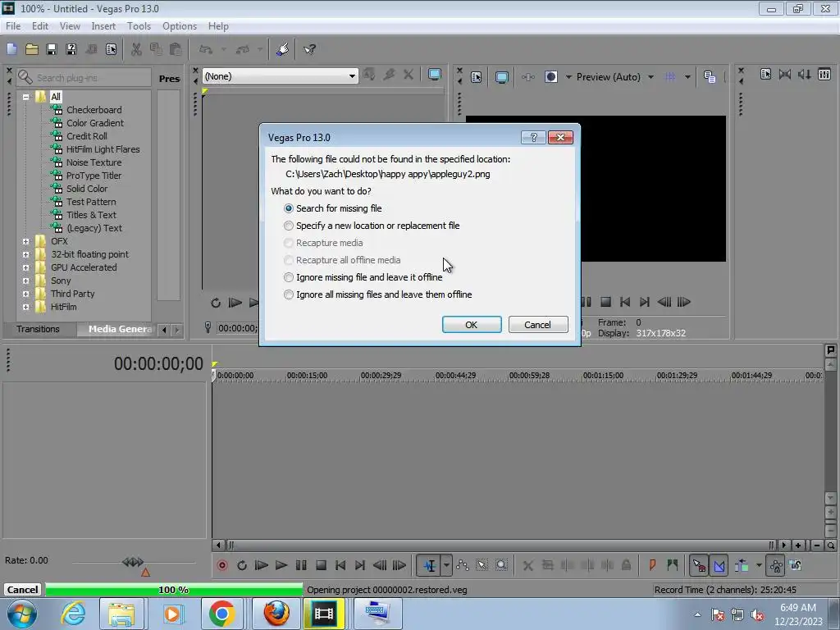Open the edit tool selector dropdown arrow
This screenshot has height=630, width=840.
(446, 565)
